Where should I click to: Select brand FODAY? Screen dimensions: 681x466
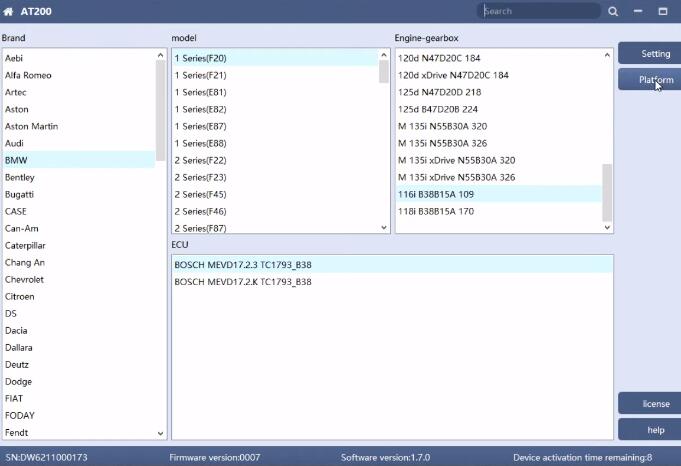[79, 415]
